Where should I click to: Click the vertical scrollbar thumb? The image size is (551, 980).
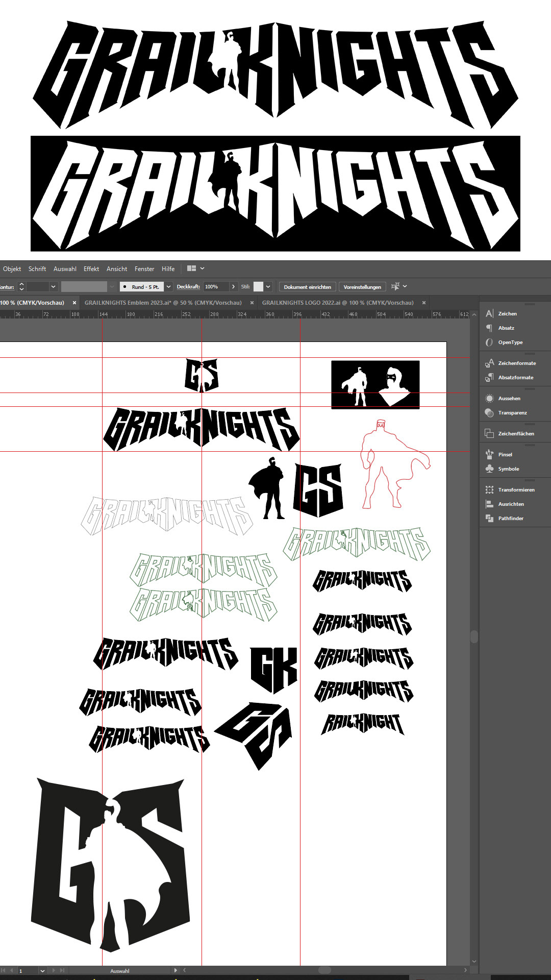474,636
